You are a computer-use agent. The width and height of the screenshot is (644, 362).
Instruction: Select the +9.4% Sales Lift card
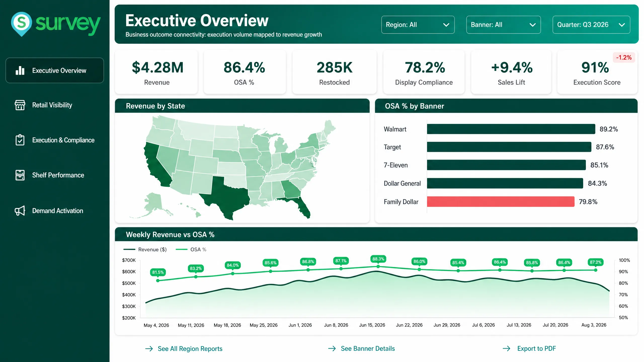click(511, 72)
